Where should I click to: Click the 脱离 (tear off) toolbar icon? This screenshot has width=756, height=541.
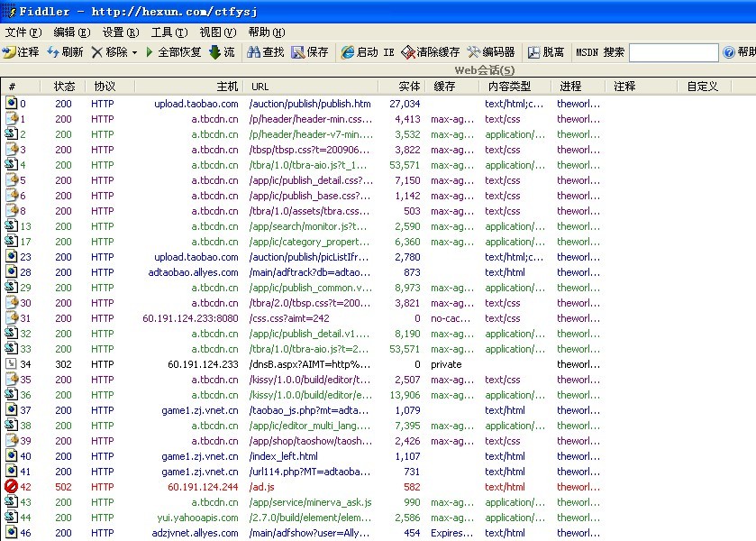click(533, 52)
